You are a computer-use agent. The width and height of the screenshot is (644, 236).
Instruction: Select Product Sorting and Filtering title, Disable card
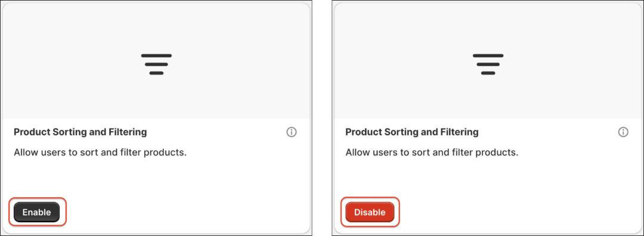[412, 132]
